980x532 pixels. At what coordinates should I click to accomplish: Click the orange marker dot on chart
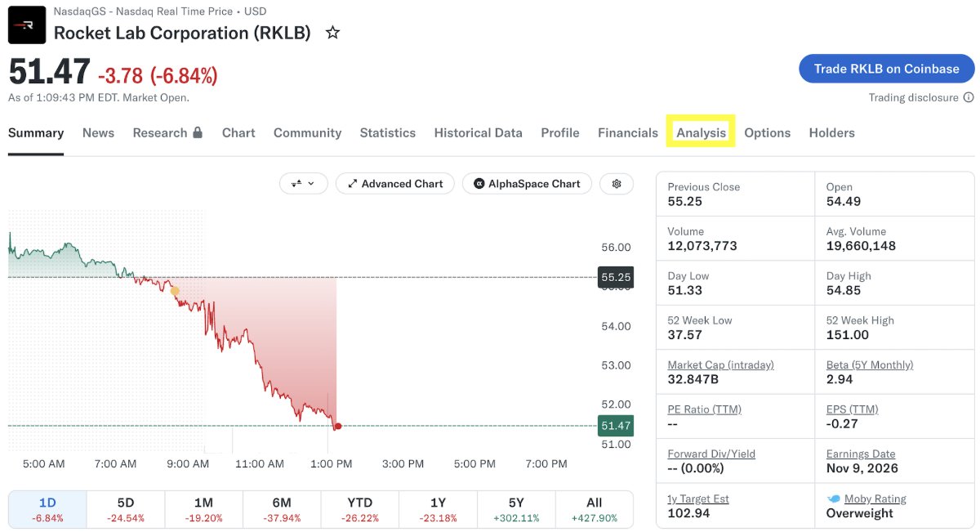pyautogui.click(x=175, y=290)
